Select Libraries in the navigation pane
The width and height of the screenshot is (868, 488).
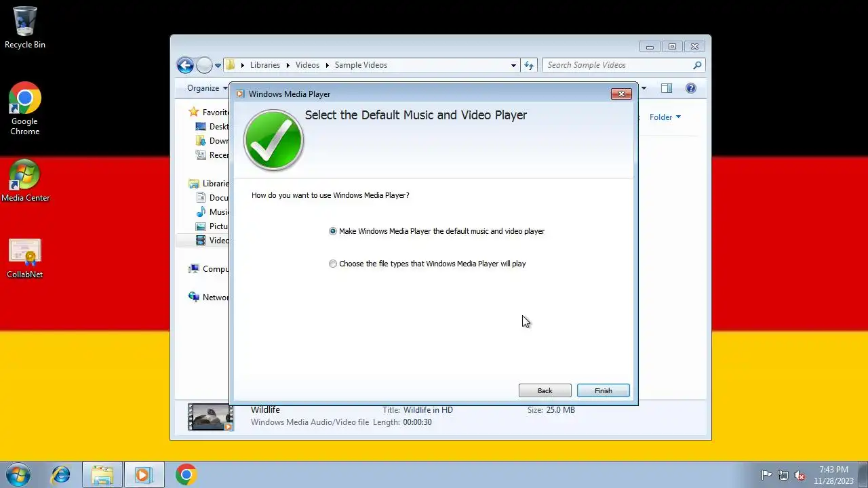click(x=209, y=184)
